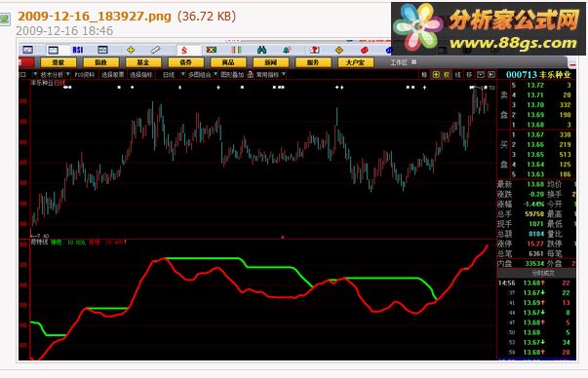Open the 新闻 yellow tab

click(x=271, y=62)
